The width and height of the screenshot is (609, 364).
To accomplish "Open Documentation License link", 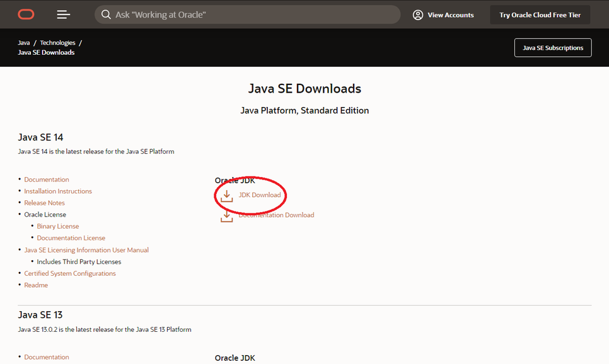I will (71, 238).
